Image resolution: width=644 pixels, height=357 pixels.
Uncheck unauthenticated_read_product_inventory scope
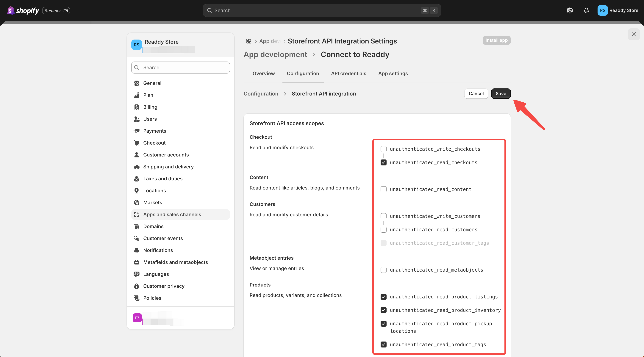tap(383, 310)
